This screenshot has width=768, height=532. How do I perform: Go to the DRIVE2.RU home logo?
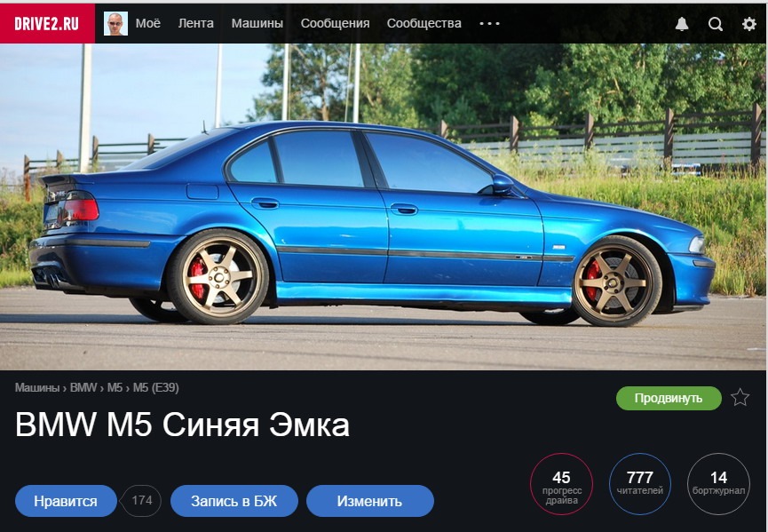[x=47, y=23]
